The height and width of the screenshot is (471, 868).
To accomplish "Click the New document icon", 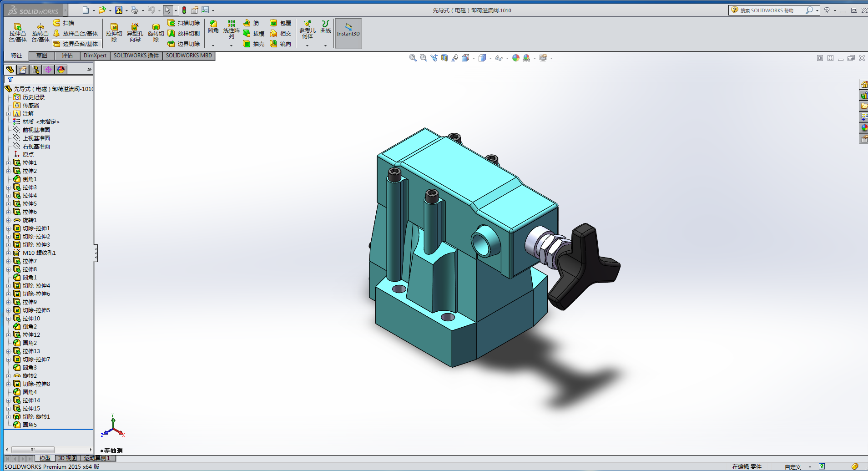I will pyautogui.click(x=86, y=10).
